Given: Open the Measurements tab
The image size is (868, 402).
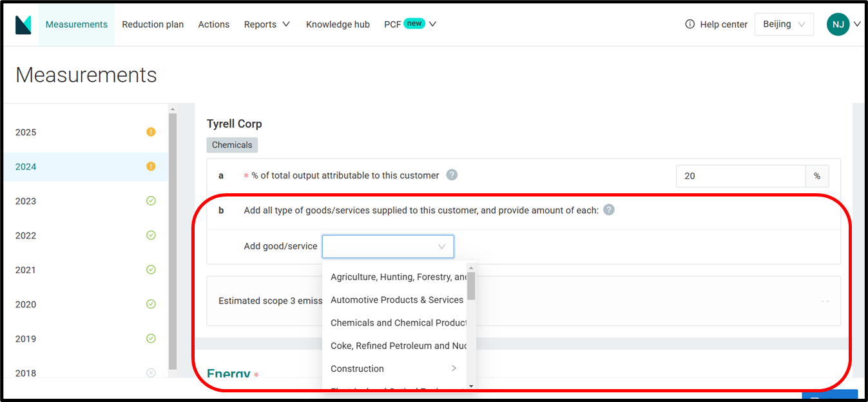Looking at the screenshot, I should [x=77, y=24].
